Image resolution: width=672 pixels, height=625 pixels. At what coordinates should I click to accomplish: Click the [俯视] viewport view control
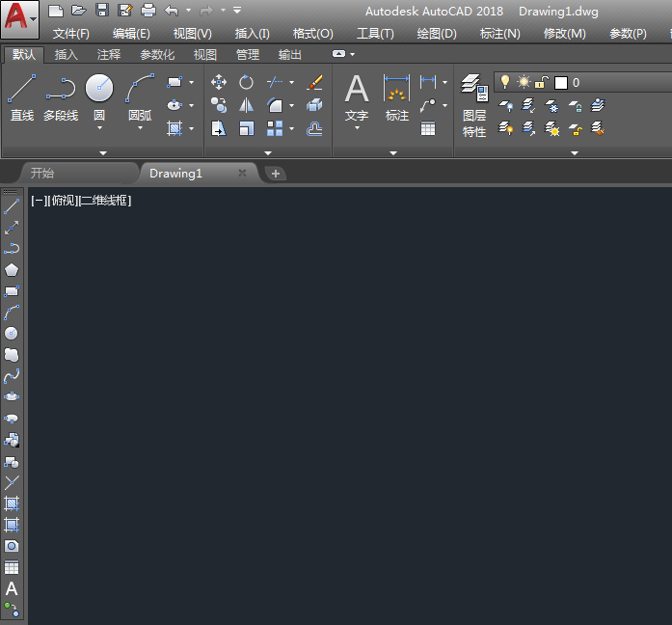click(63, 201)
